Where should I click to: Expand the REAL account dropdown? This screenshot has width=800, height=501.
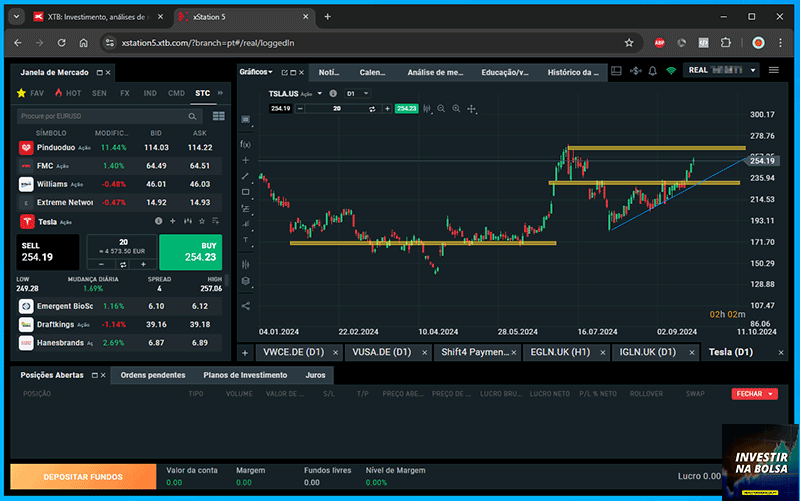pos(753,70)
